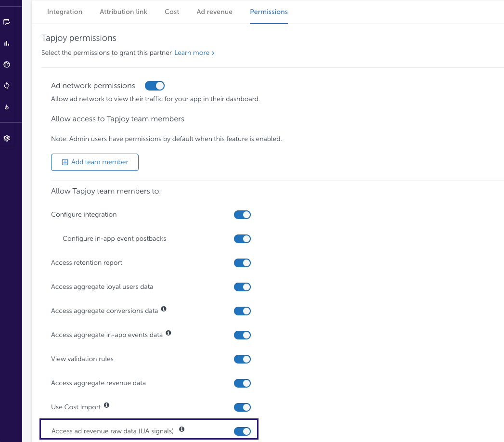This screenshot has width=504, height=442.
Task: Open the Attribution link tab
Action: 123,12
